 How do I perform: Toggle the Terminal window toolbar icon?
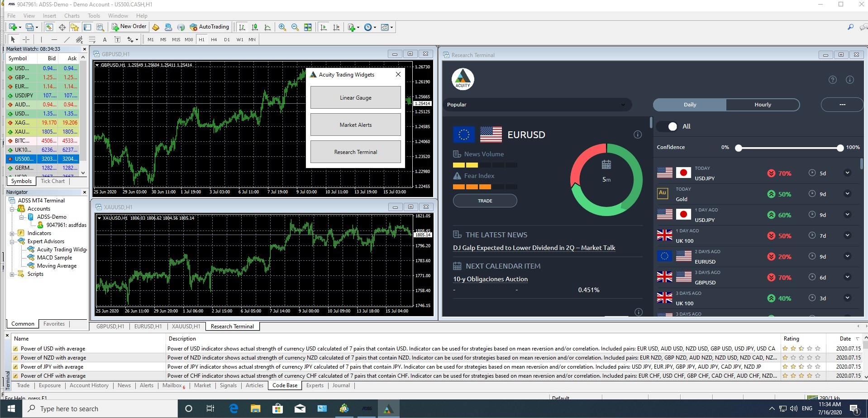pyautogui.click(x=87, y=27)
